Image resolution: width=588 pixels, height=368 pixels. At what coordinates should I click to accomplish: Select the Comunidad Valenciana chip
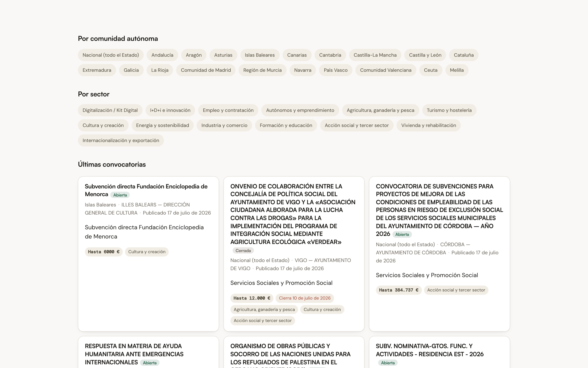pos(386,70)
